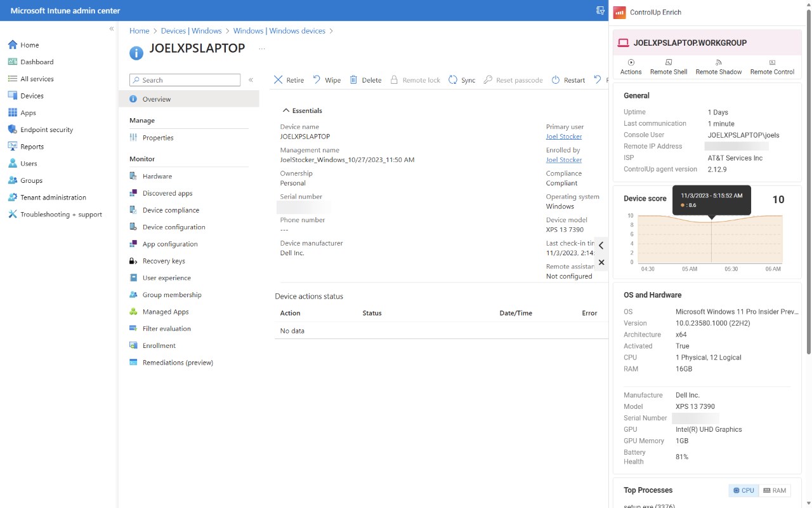Launch Remote Shadow
812x508 pixels.
719,67
